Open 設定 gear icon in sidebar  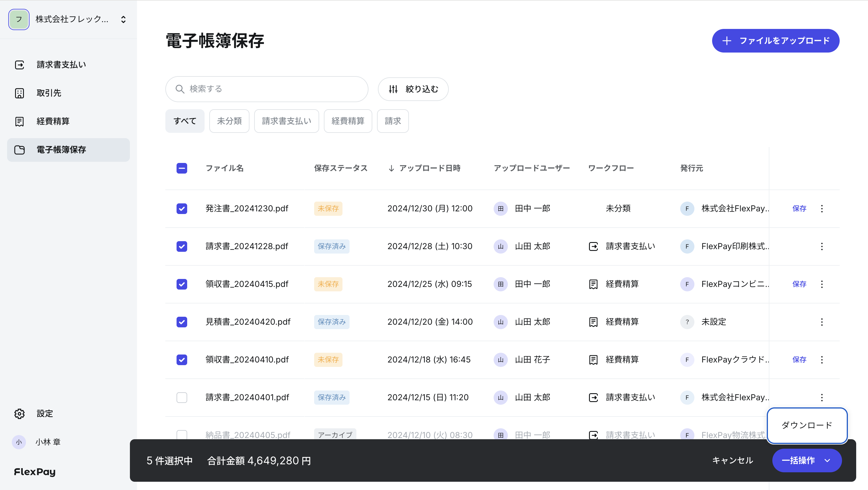coord(19,414)
